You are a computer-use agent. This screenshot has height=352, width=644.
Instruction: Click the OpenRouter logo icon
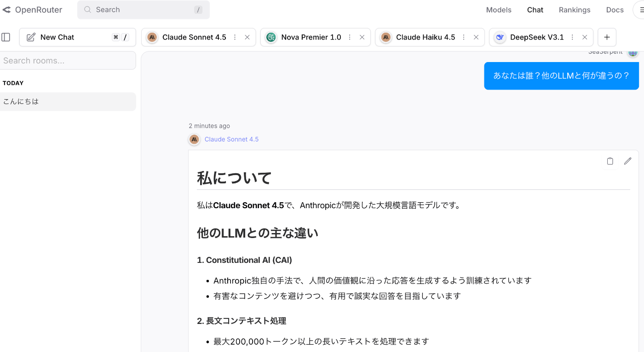coord(6,10)
